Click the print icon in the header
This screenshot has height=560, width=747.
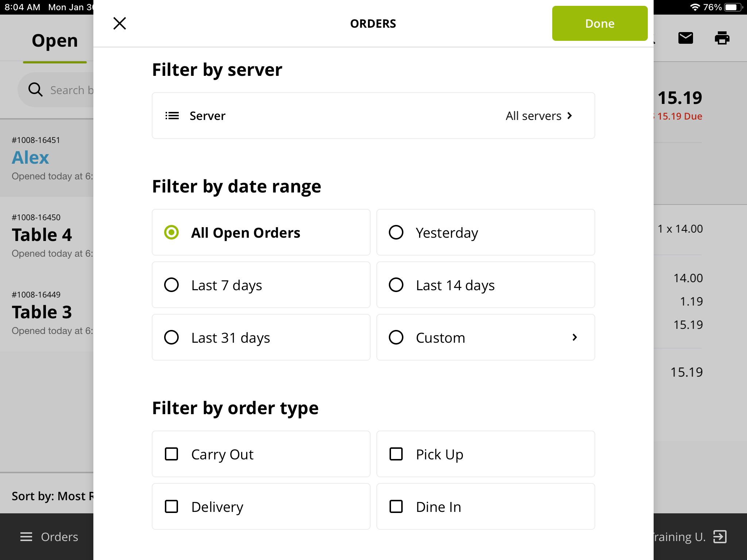pos(723,38)
